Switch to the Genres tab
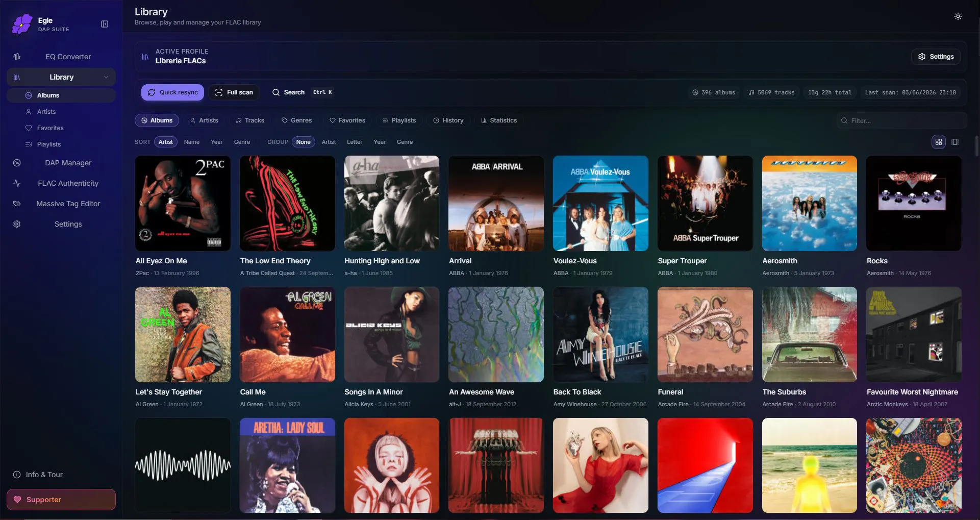This screenshot has height=520, width=980. pos(296,120)
